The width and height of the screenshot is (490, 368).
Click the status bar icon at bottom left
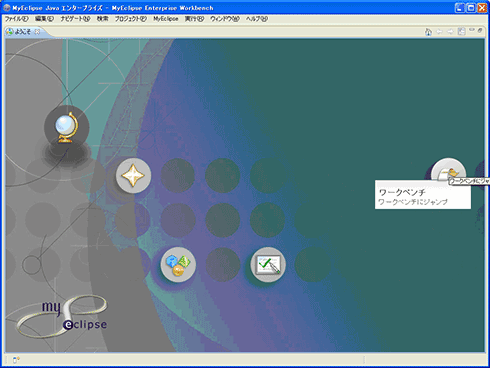pyautogui.click(x=16, y=360)
